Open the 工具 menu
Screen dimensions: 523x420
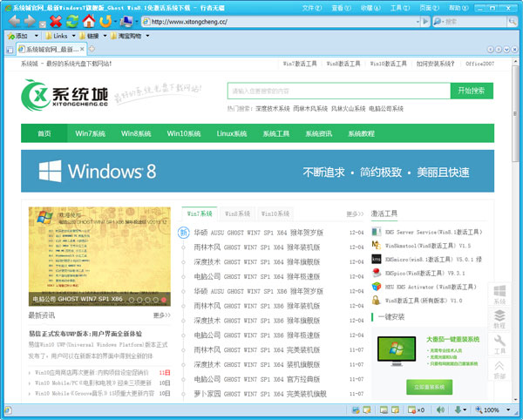coord(400,8)
